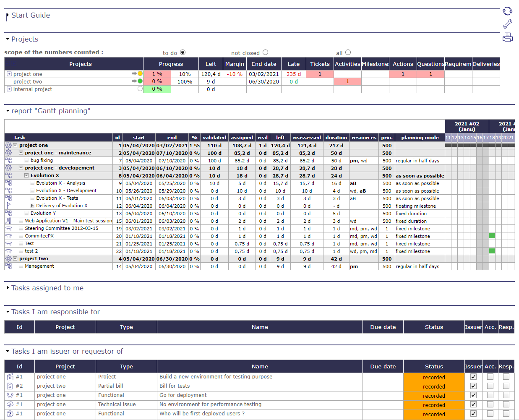Viewport: 519px width, 420px height.
Task: Open settings via the wrench icon
Action: coord(507,24)
